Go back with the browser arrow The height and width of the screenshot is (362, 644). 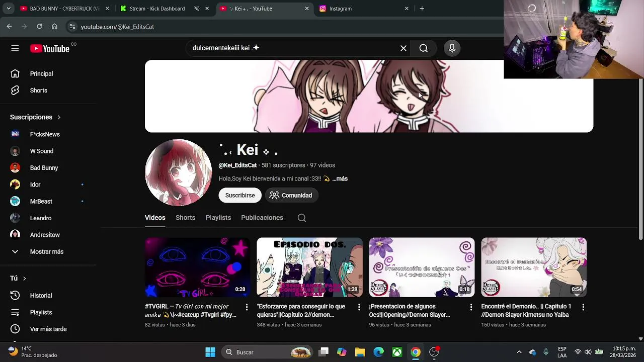tap(9, 27)
